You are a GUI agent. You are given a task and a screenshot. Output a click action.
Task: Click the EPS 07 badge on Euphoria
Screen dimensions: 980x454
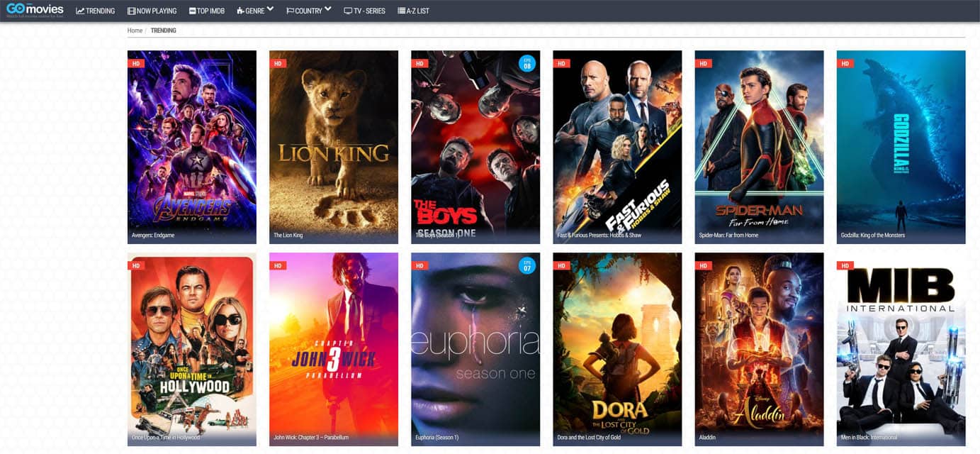point(526,265)
